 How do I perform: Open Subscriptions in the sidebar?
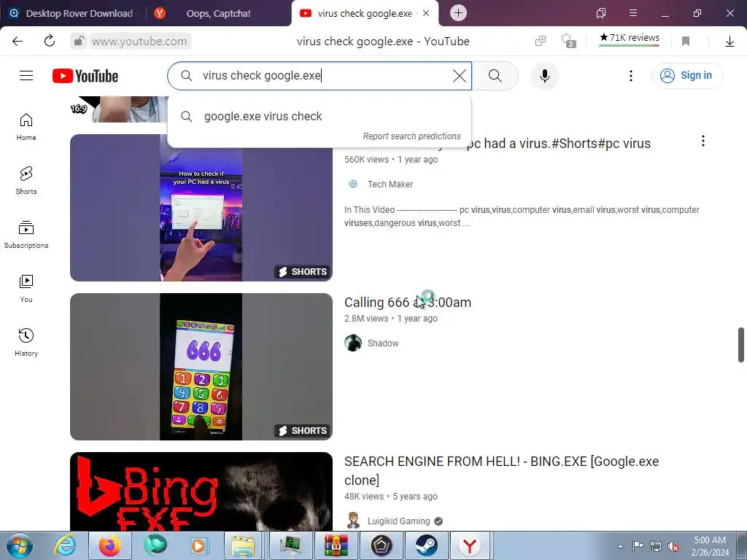[x=26, y=235]
